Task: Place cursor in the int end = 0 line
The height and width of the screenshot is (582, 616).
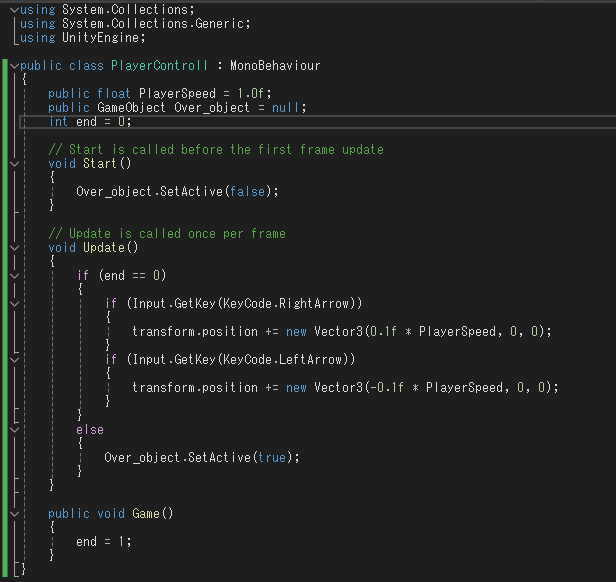Action: click(x=90, y=121)
